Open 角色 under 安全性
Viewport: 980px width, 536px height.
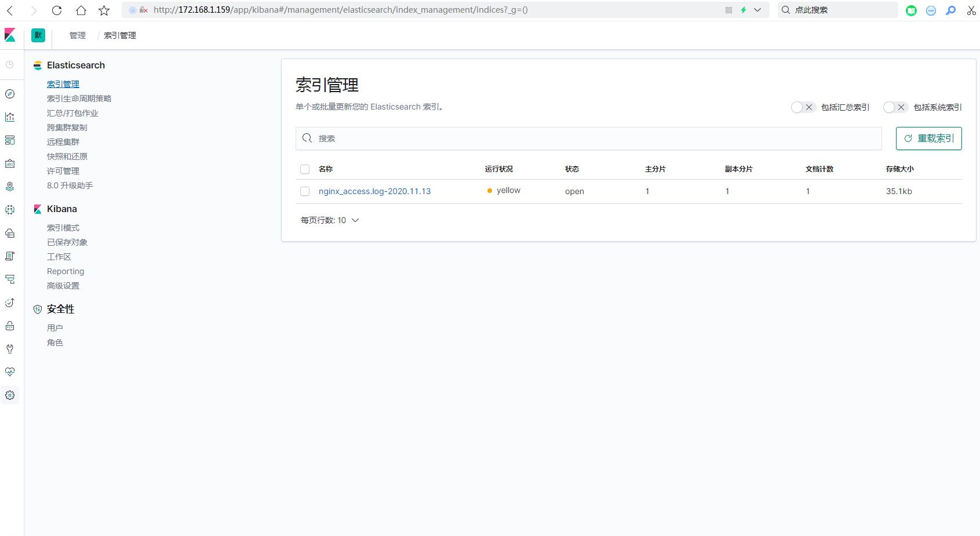(55, 342)
